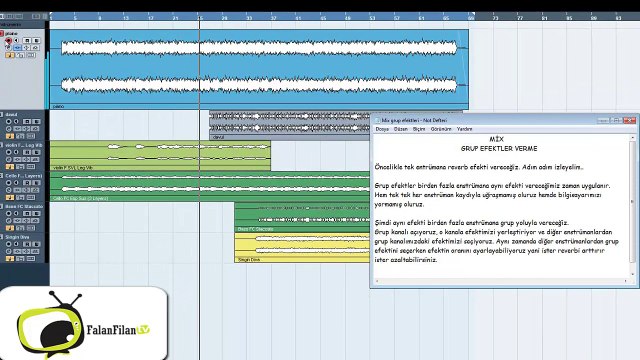Screen dimensions: 640x360
Task: Open the Yardım menu in Notepad
Action: 464,129
